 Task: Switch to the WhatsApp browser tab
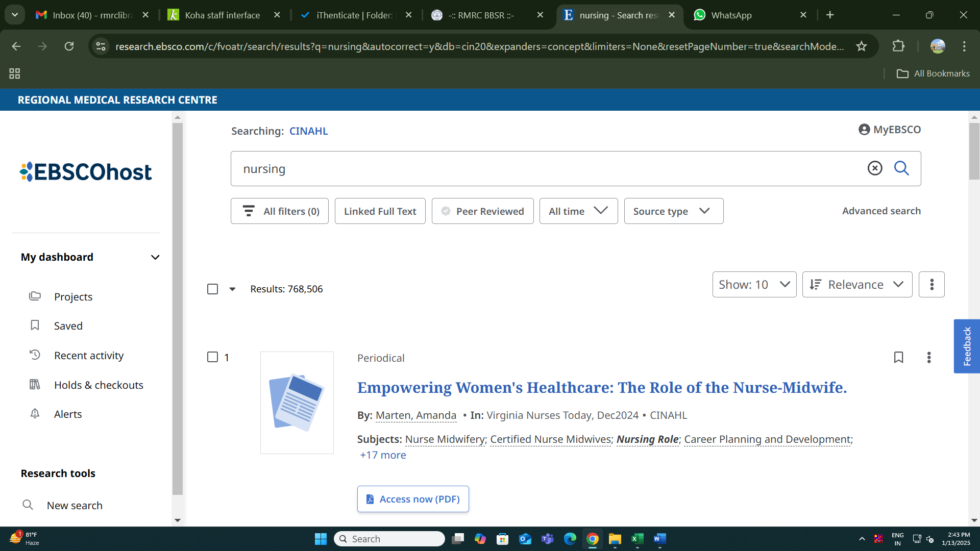[x=731, y=15]
